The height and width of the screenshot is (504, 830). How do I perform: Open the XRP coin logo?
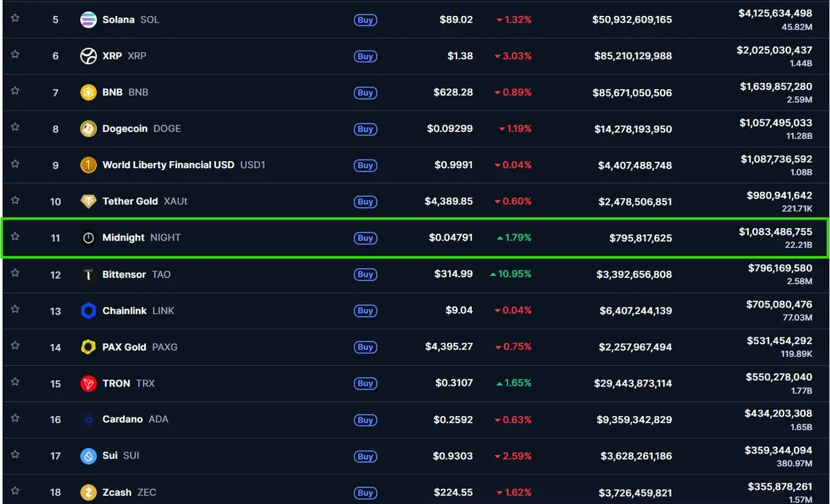click(x=89, y=56)
